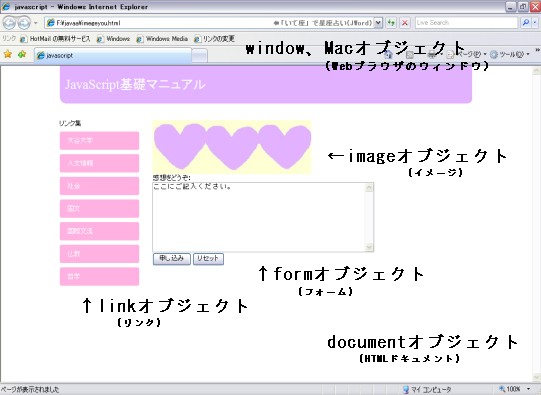Screen dimensions: 541x395
Task: Open a new blank tab
Action: pos(199,56)
